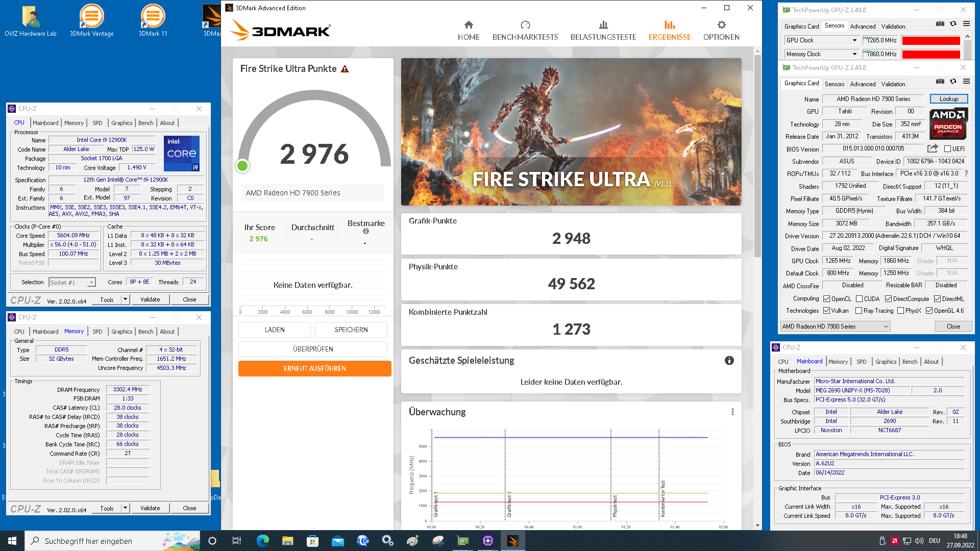Click the GPU-Z screenshot camera icon in main window
This screenshot has width=980, height=551.
click(x=939, y=82)
